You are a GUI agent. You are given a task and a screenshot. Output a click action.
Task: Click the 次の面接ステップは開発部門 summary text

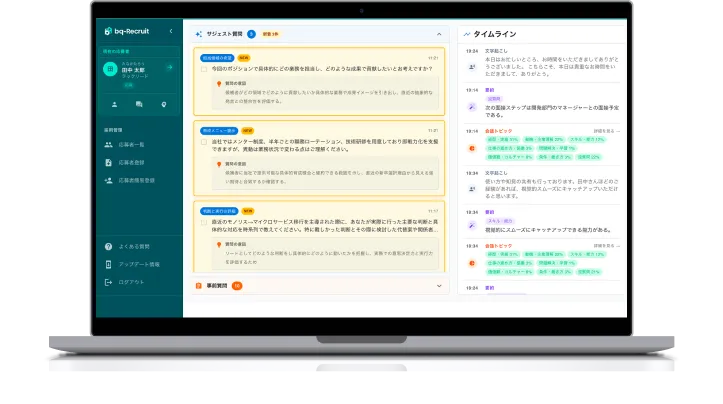tap(552, 111)
